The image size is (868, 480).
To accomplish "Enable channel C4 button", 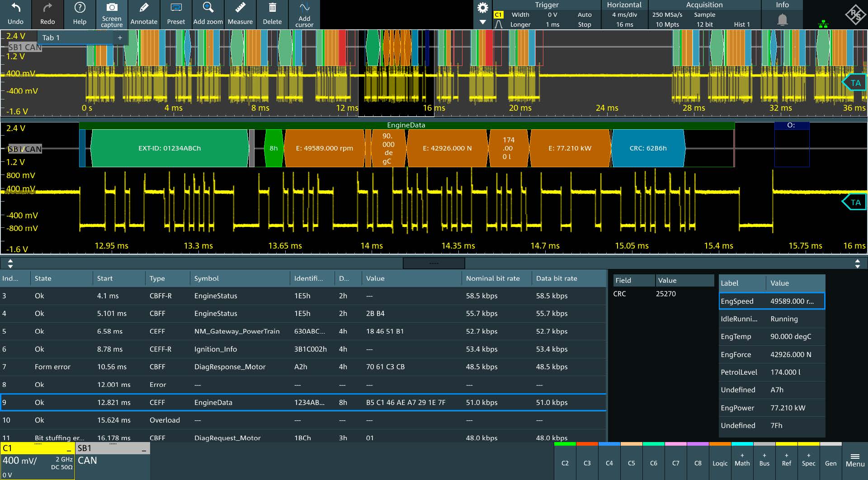I will point(609,462).
